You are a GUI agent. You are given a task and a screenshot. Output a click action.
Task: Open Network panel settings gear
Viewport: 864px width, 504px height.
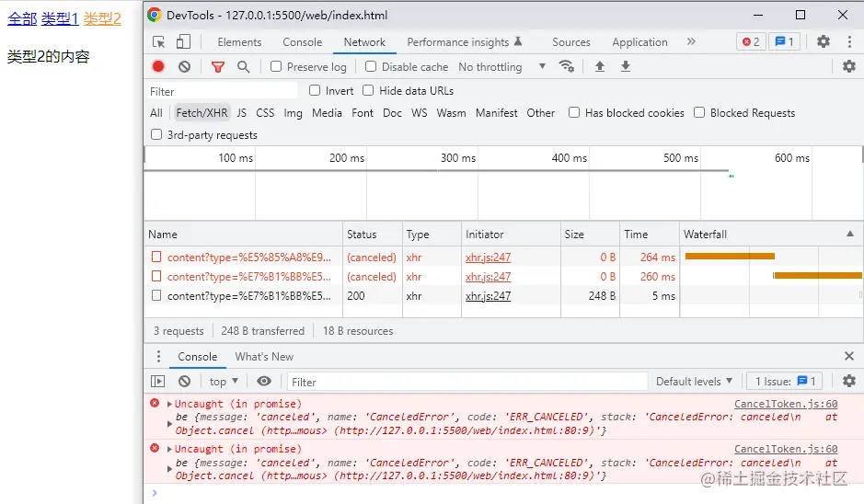click(x=849, y=66)
